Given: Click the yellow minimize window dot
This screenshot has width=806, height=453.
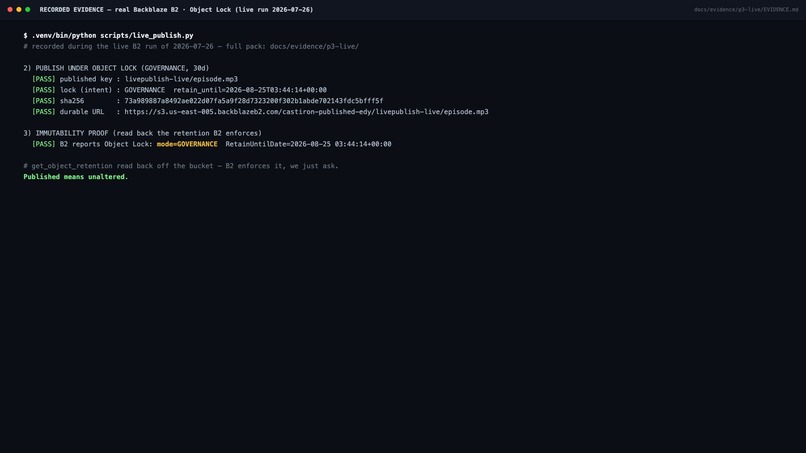Looking at the screenshot, I should 19,9.
